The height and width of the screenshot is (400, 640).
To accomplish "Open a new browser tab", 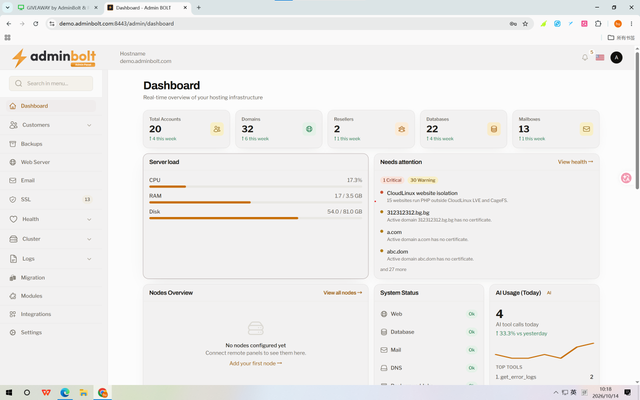I will click(198, 8).
